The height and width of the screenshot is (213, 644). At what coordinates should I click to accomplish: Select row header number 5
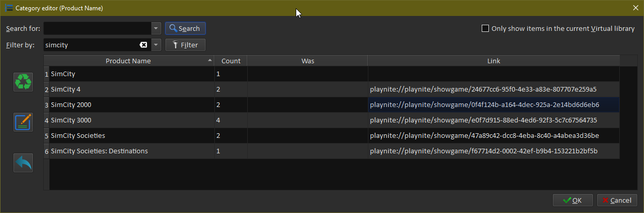pos(46,136)
